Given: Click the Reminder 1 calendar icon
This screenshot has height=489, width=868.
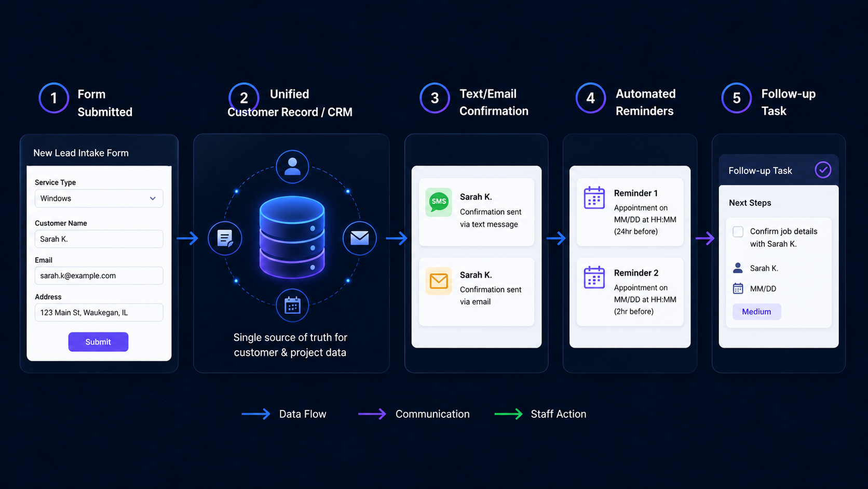Looking at the screenshot, I should [x=594, y=197].
